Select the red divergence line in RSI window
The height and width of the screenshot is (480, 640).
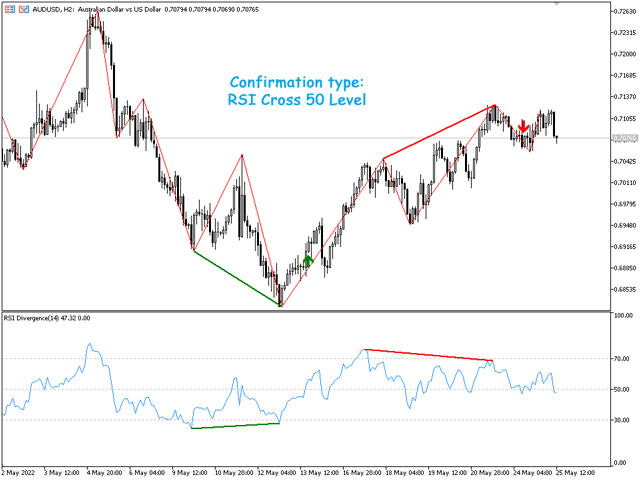point(430,355)
